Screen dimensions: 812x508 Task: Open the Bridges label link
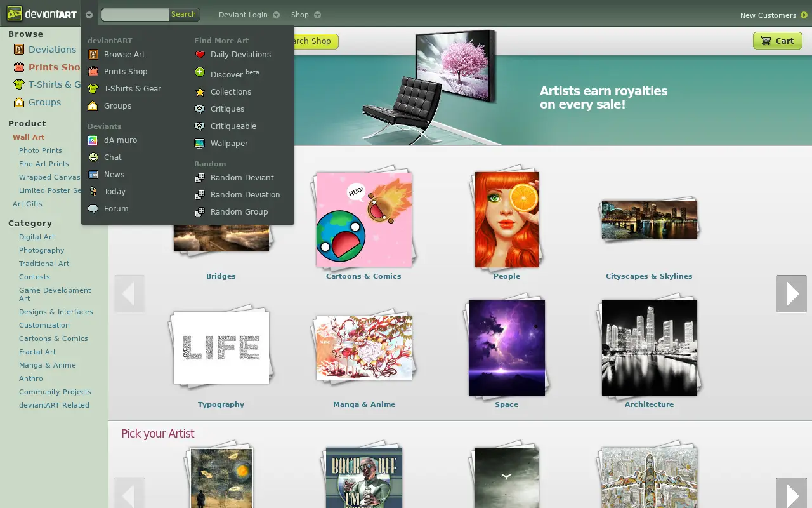pyautogui.click(x=221, y=276)
